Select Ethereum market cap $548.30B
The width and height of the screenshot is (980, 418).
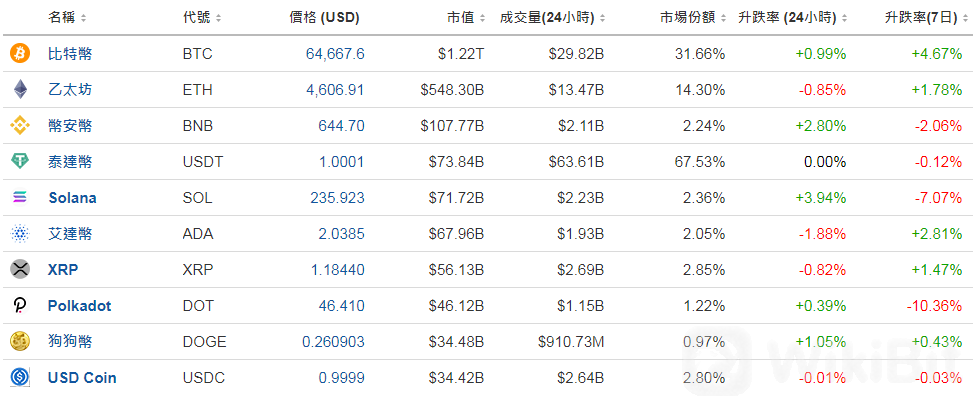pos(452,90)
